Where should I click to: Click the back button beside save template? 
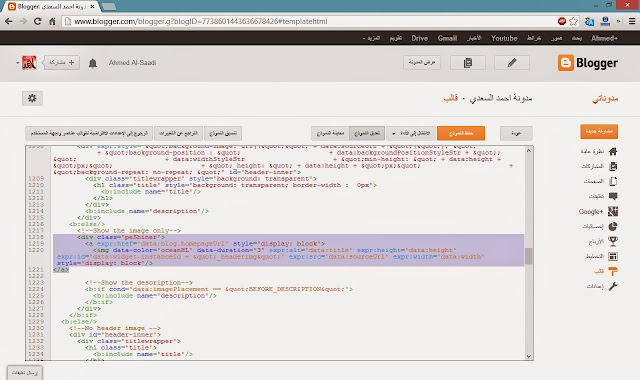[x=516, y=133]
